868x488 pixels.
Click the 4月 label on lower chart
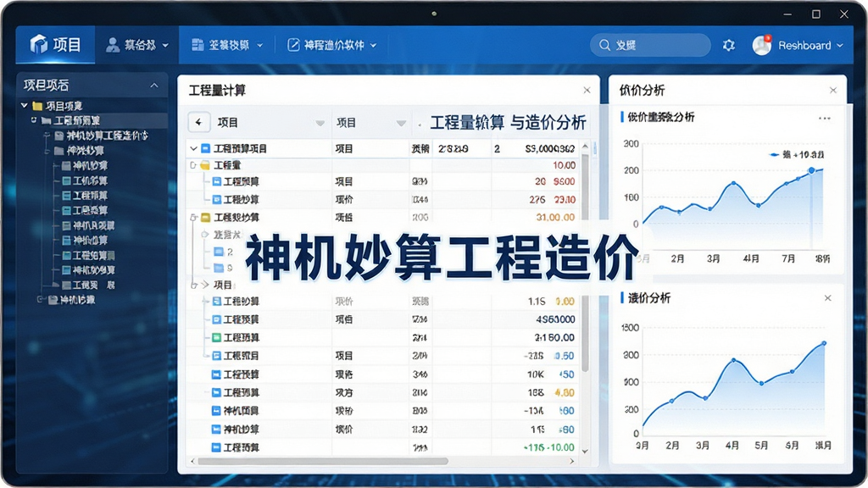[732, 445]
